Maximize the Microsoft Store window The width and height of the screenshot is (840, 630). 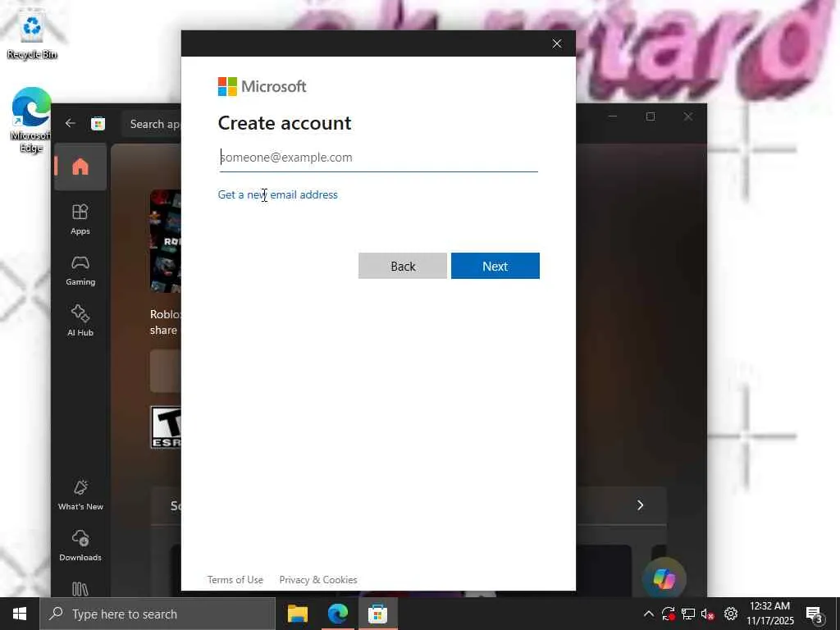(x=651, y=116)
